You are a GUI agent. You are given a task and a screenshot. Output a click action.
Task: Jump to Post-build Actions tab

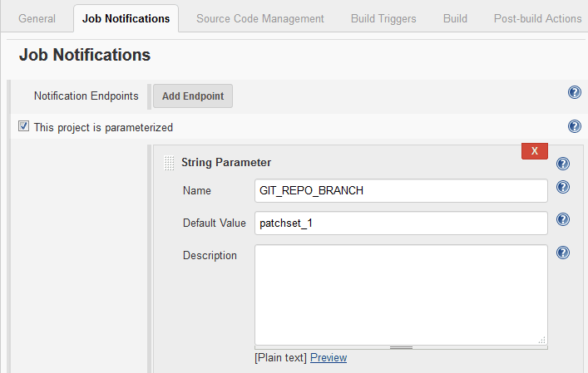coord(537,18)
